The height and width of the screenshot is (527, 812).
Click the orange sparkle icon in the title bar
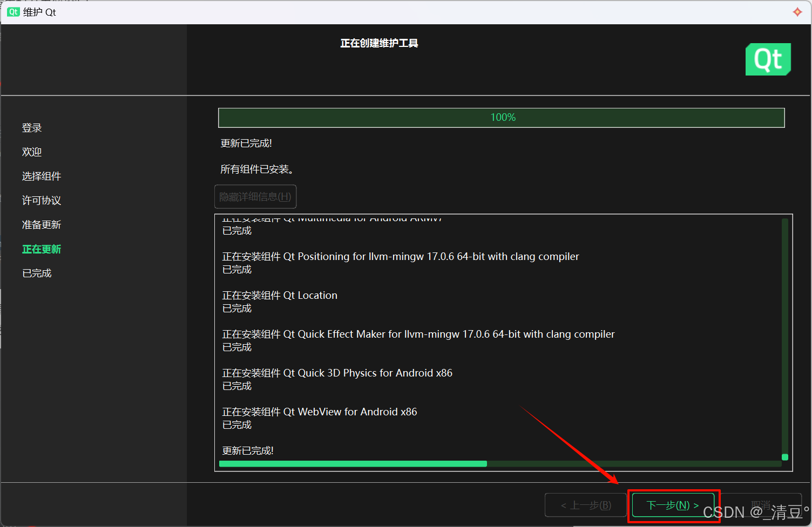(797, 12)
